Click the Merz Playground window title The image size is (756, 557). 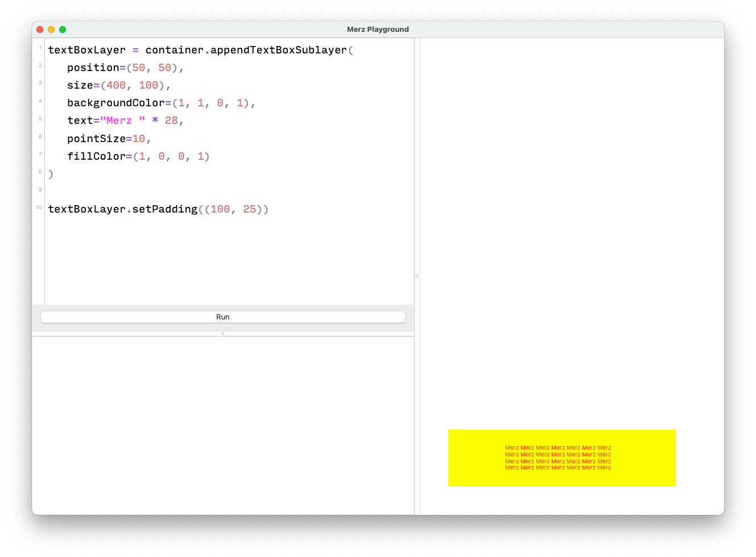[x=378, y=30]
